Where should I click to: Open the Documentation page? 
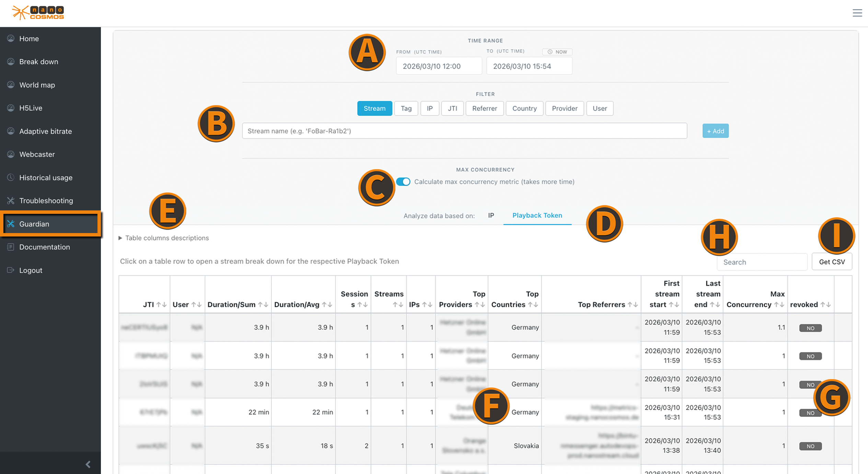pos(44,247)
